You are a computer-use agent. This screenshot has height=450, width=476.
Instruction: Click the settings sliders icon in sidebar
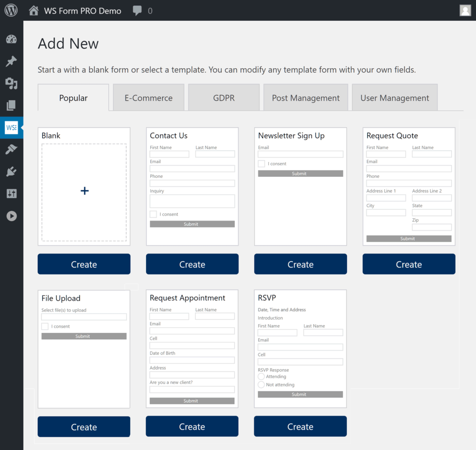(11, 194)
